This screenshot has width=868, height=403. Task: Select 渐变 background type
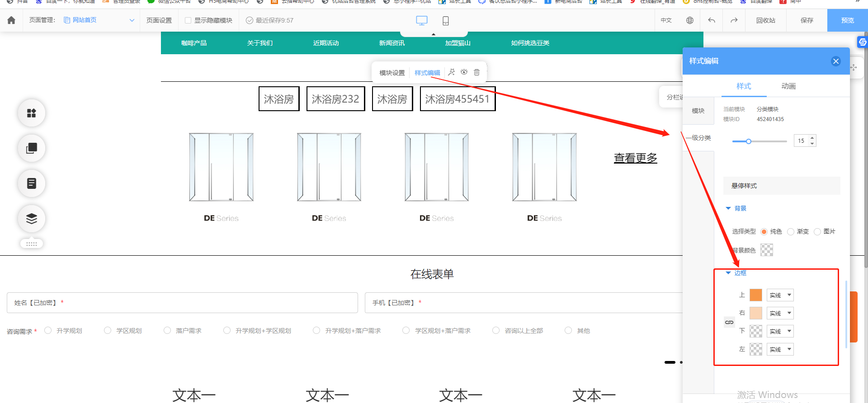pos(791,232)
